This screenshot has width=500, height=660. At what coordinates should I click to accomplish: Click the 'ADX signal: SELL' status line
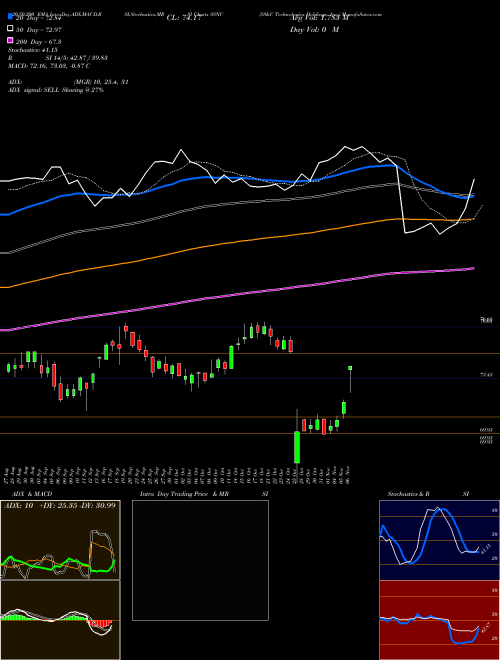click(x=56, y=90)
